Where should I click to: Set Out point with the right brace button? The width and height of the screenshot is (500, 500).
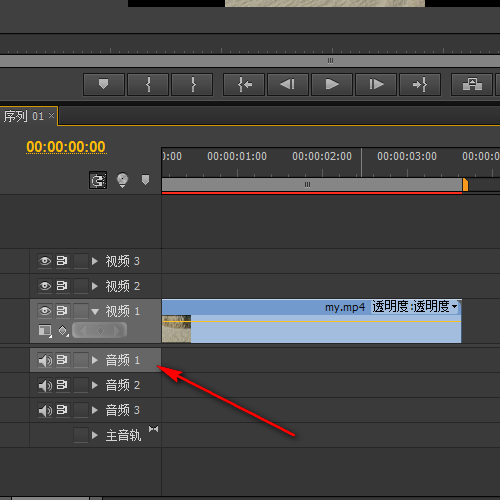click(x=192, y=84)
